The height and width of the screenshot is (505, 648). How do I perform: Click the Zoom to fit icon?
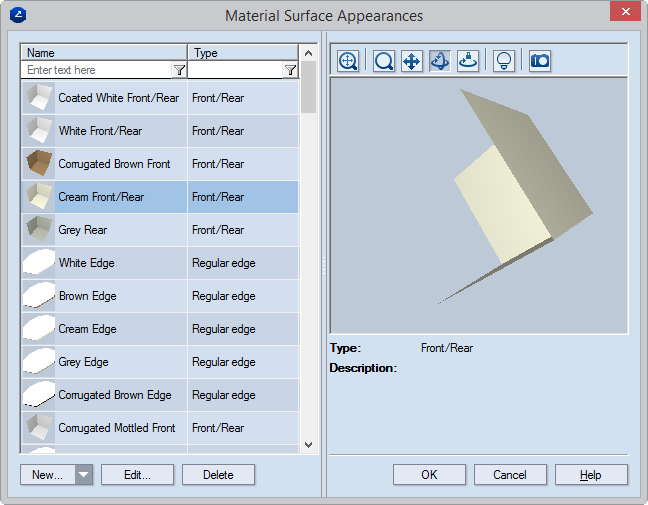[348, 61]
